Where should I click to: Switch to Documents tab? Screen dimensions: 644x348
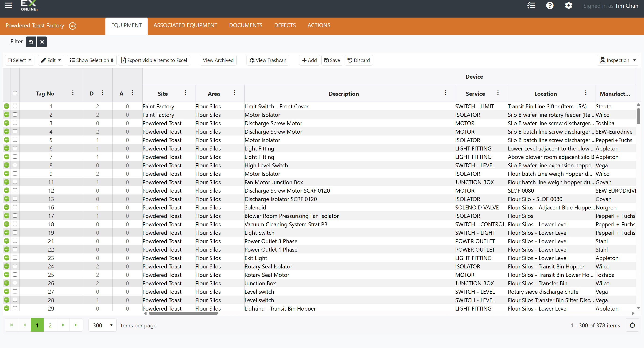coord(246,26)
